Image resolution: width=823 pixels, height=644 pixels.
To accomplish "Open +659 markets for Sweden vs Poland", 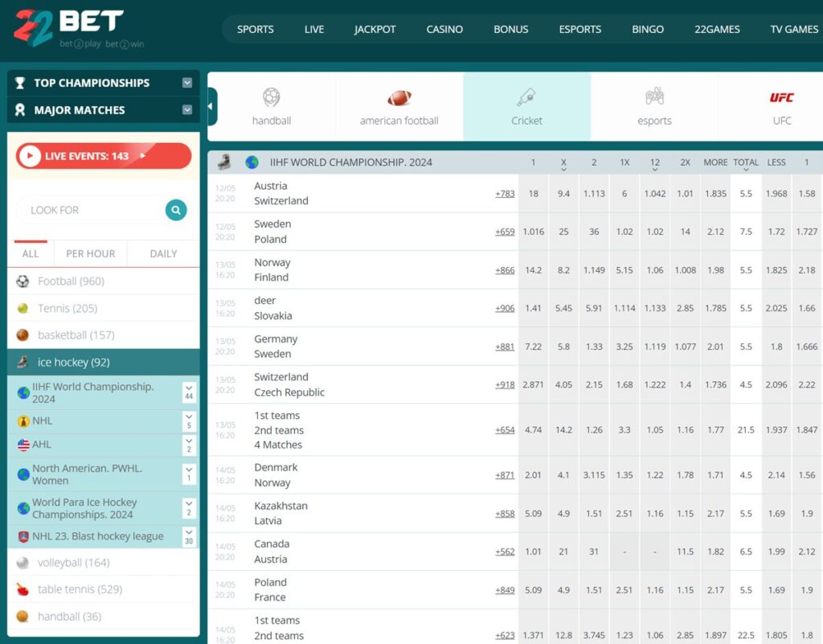I will (505, 232).
